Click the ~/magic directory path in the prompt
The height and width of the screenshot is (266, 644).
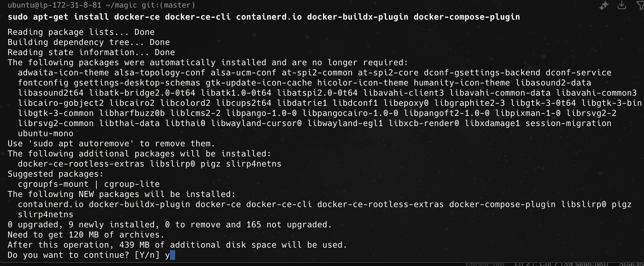[x=122, y=5]
